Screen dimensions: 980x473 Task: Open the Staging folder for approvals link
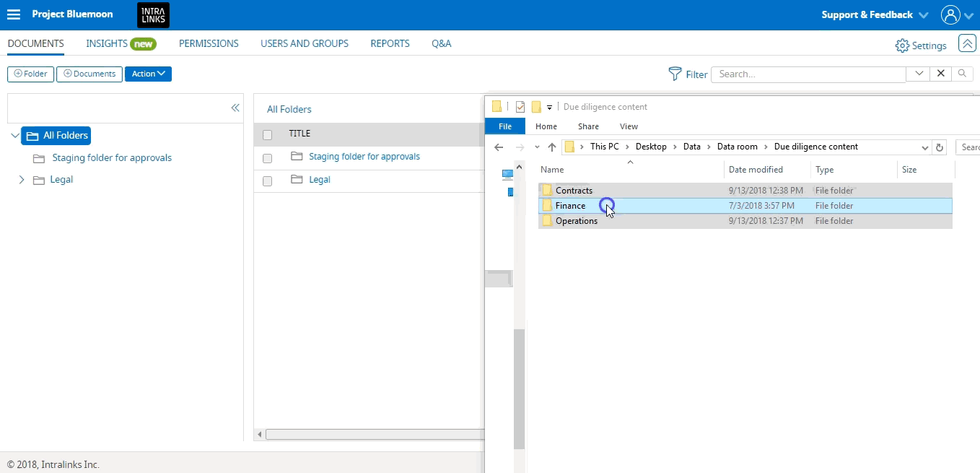[364, 157]
